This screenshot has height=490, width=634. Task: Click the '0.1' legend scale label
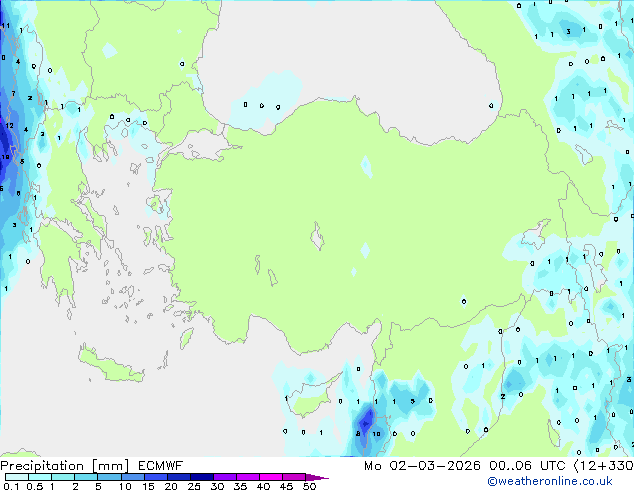[x=11, y=486]
